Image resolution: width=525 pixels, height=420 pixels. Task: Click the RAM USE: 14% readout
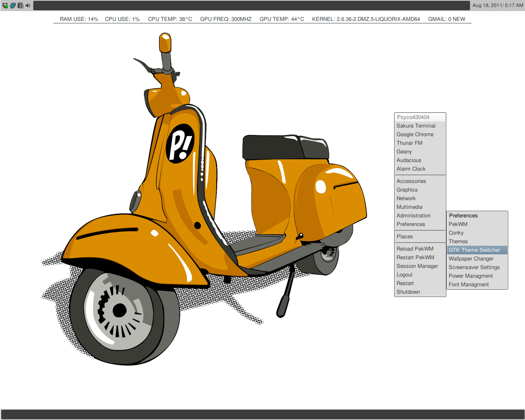click(x=79, y=19)
